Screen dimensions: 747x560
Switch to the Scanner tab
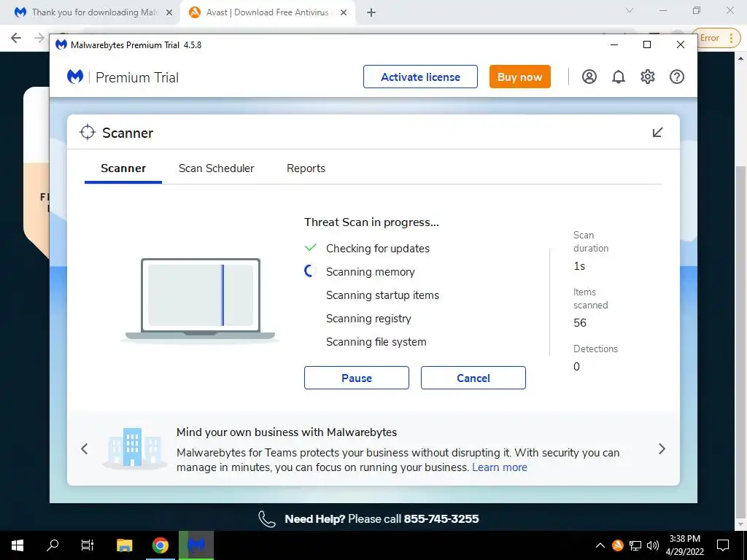tap(123, 168)
